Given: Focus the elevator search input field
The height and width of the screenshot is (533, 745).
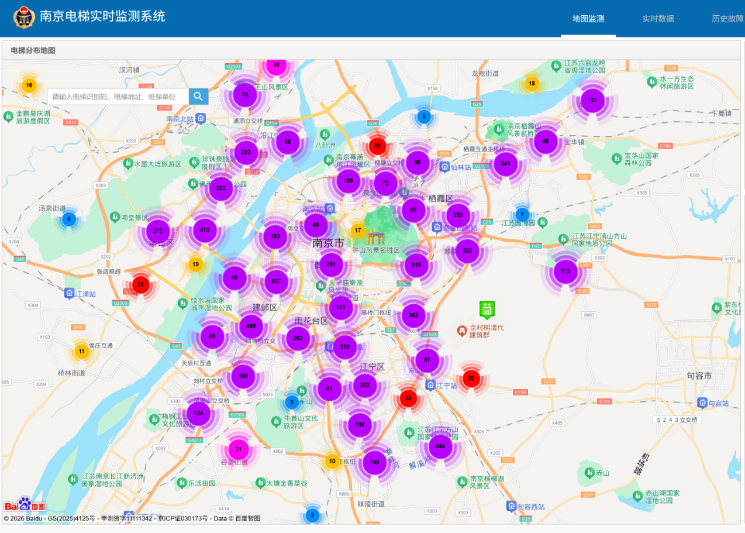Looking at the screenshot, I should (x=116, y=96).
